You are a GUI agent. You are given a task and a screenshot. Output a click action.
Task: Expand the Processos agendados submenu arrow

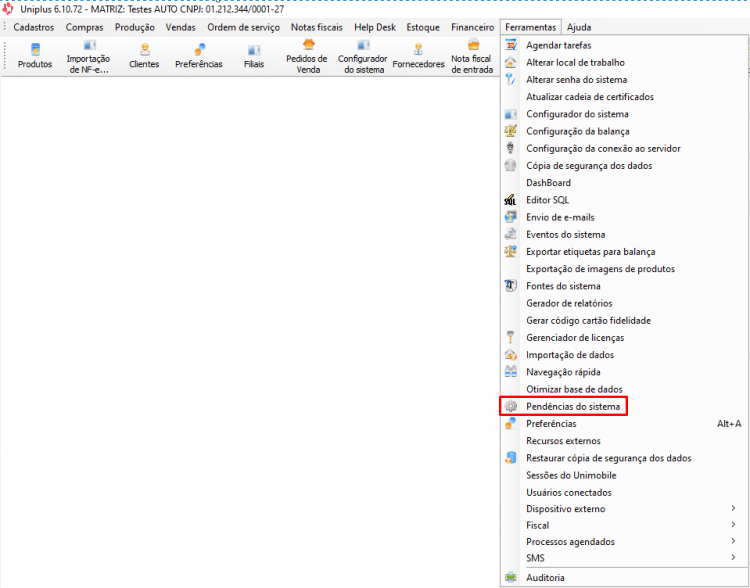[x=733, y=541]
